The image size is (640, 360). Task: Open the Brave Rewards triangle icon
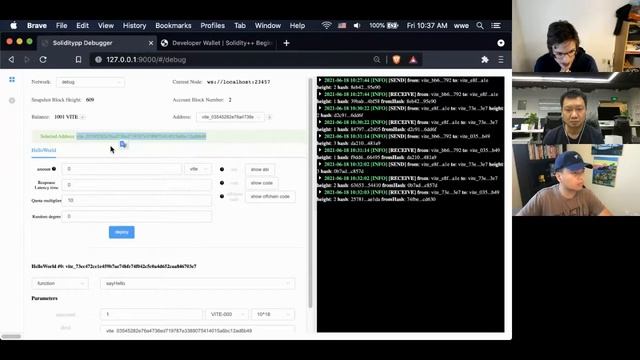(413, 60)
